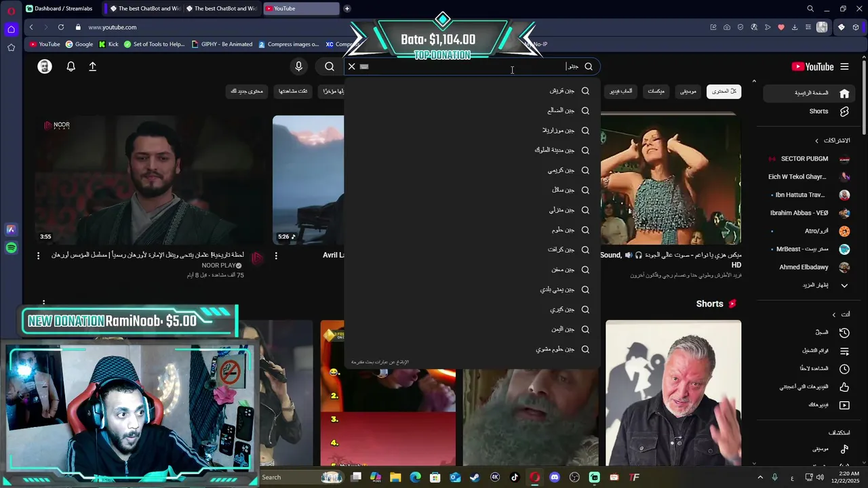Select the تمّت مشاهدتها filter chip

(293, 91)
